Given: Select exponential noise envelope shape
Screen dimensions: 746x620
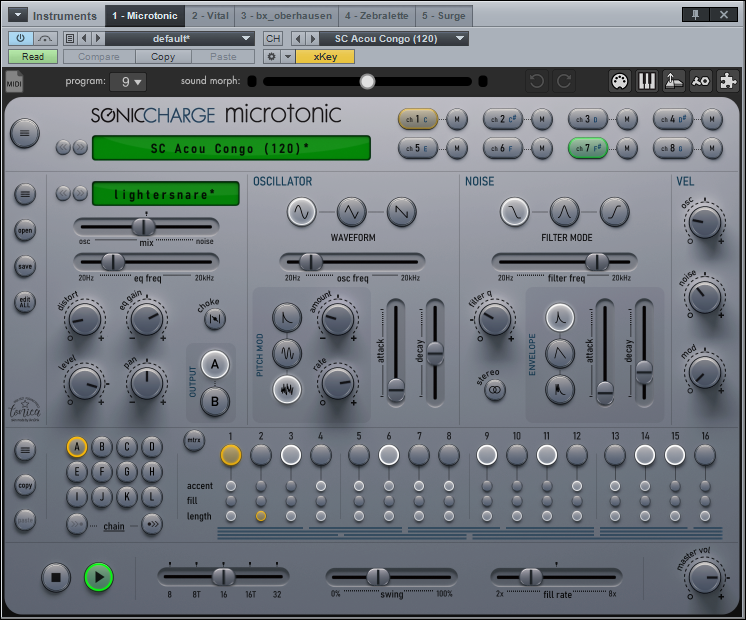Looking at the screenshot, I should [560, 317].
